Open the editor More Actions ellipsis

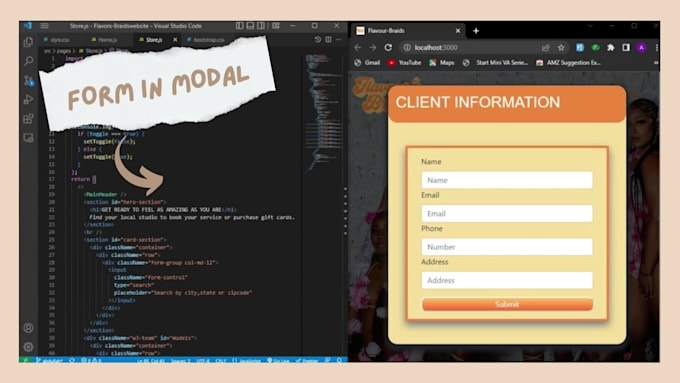(339, 39)
